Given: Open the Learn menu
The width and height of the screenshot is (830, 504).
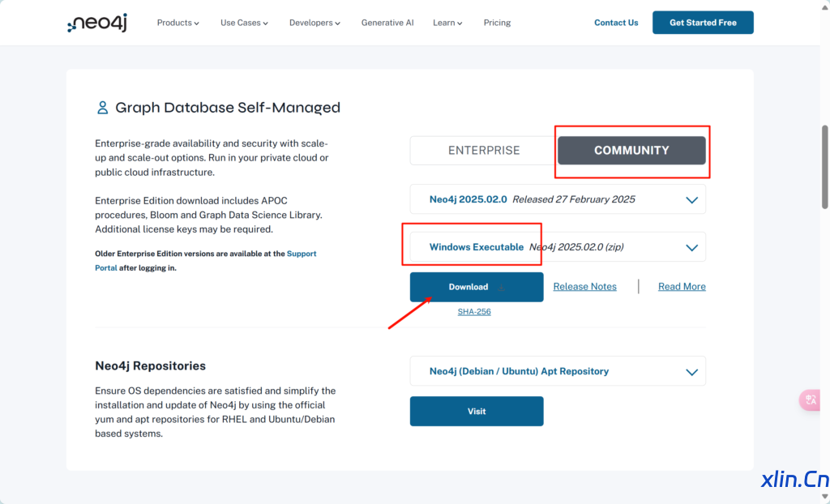Looking at the screenshot, I should (x=447, y=23).
